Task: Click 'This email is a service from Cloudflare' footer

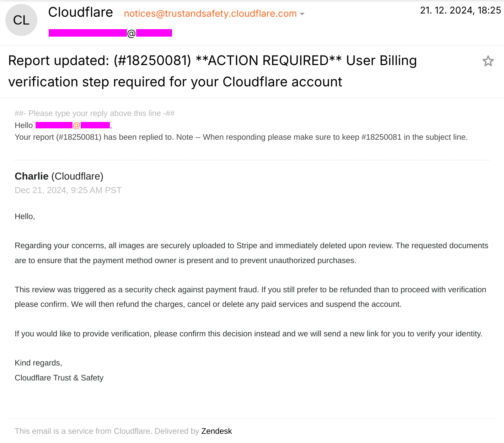Action: [83, 431]
